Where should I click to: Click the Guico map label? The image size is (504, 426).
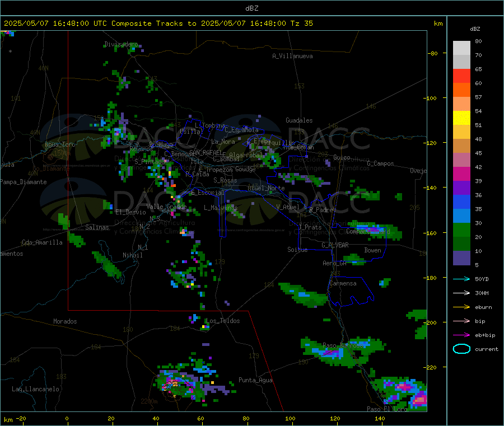point(342,157)
